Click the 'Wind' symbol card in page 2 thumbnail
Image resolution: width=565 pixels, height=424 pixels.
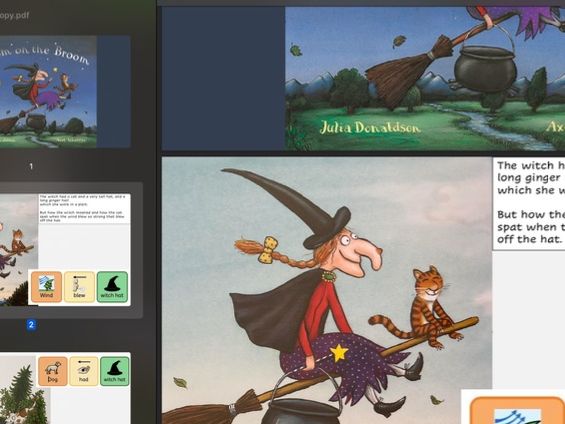click(x=46, y=287)
